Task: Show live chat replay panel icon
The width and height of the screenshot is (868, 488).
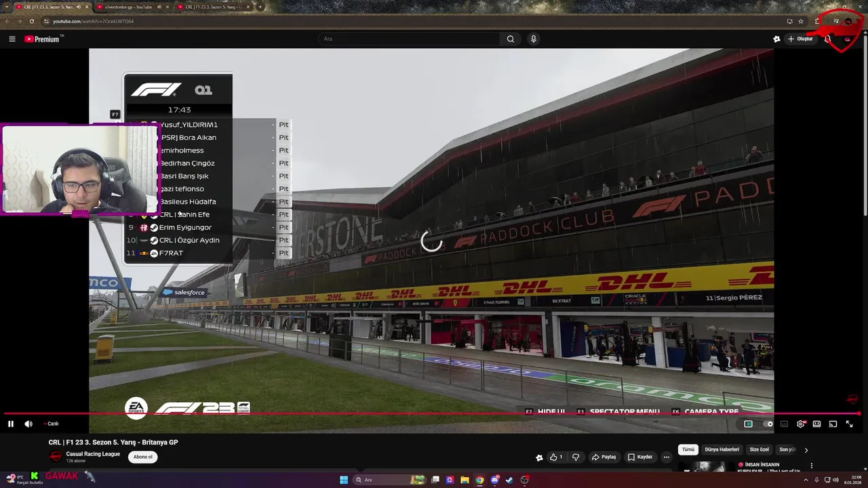Action: [748, 424]
